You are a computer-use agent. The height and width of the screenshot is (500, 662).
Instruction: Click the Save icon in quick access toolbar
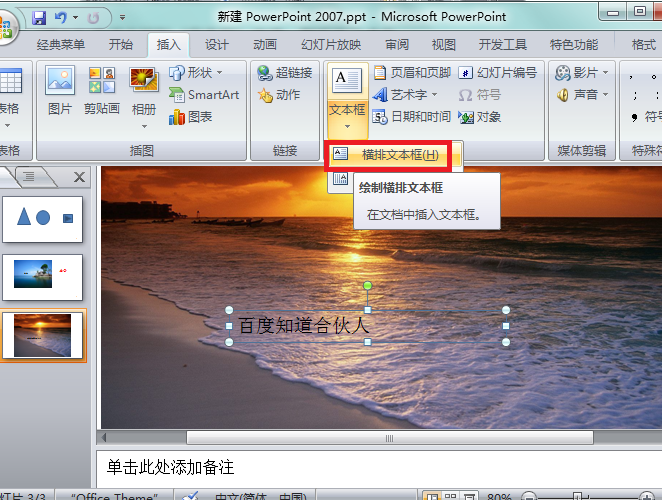tap(39, 17)
